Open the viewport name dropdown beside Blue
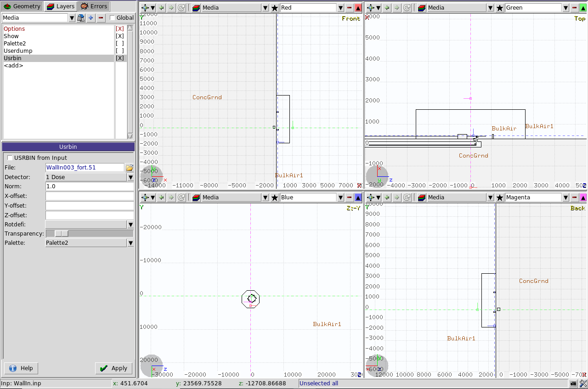588x389 pixels. coord(340,197)
